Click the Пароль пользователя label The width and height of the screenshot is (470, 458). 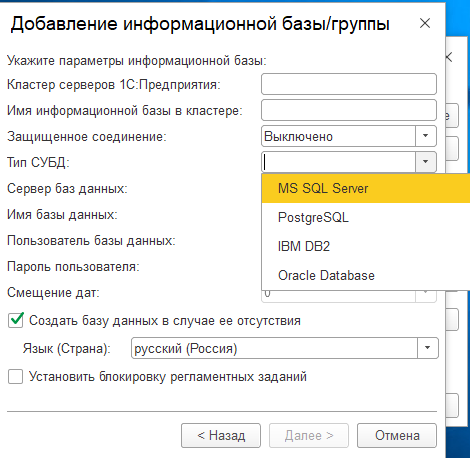pos(73,267)
